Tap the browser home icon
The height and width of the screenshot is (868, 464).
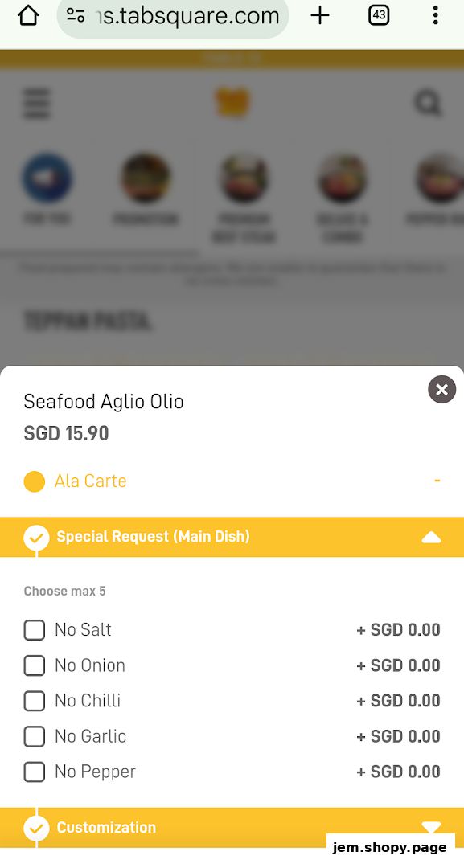pos(28,15)
